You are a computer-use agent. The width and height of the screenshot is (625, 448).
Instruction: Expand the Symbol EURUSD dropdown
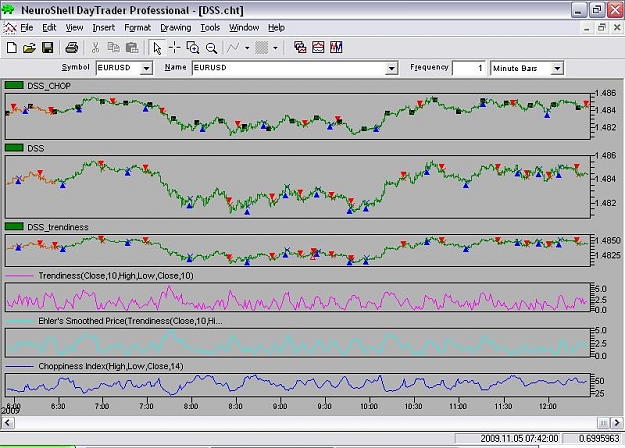146,68
